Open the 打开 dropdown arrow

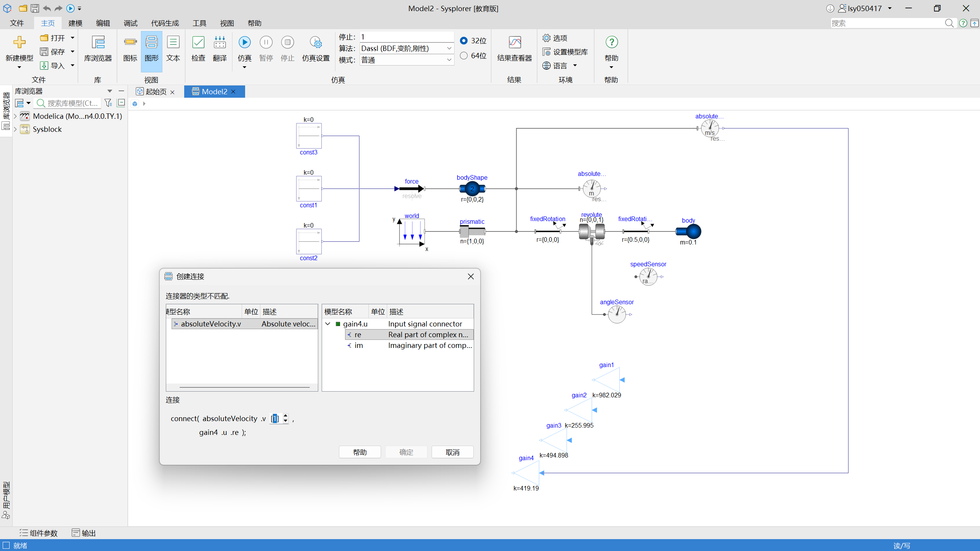tap(72, 38)
